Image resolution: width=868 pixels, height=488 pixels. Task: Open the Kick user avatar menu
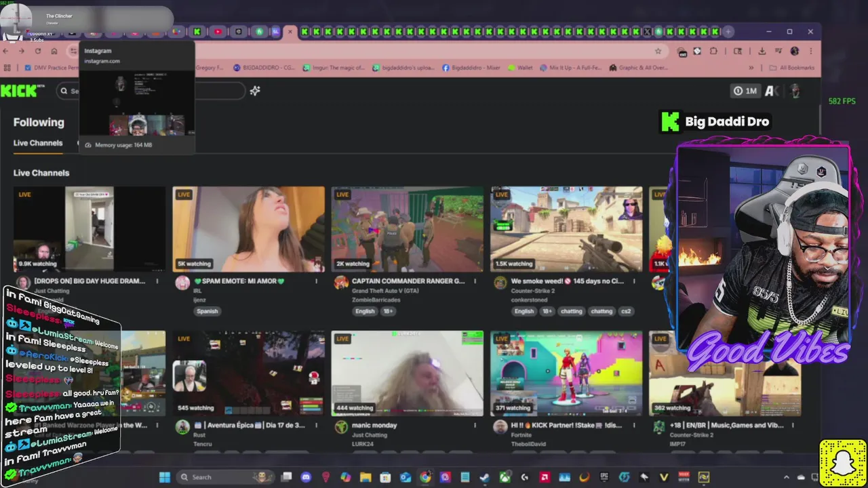click(x=795, y=91)
